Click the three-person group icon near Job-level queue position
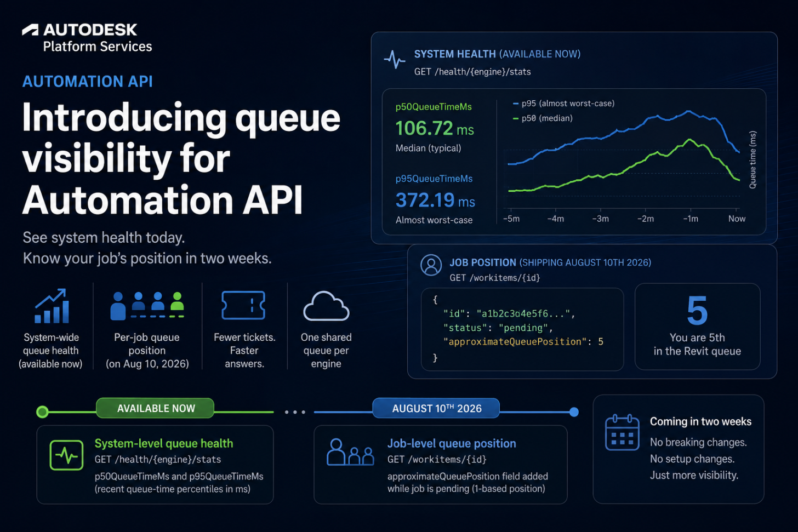This screenshot has width=798, height=532. (x=350, y=452)
